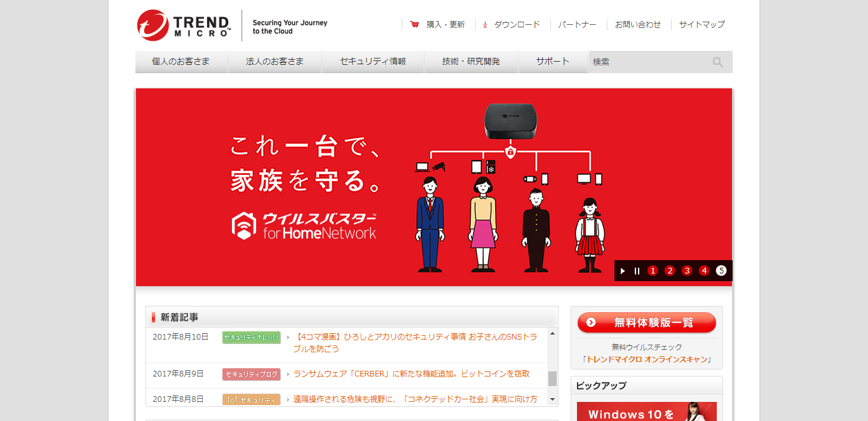Open the セキュリティ情報 menu
Image resolution: width=868 pixels, height=421 pixels.
coord(373,62)
